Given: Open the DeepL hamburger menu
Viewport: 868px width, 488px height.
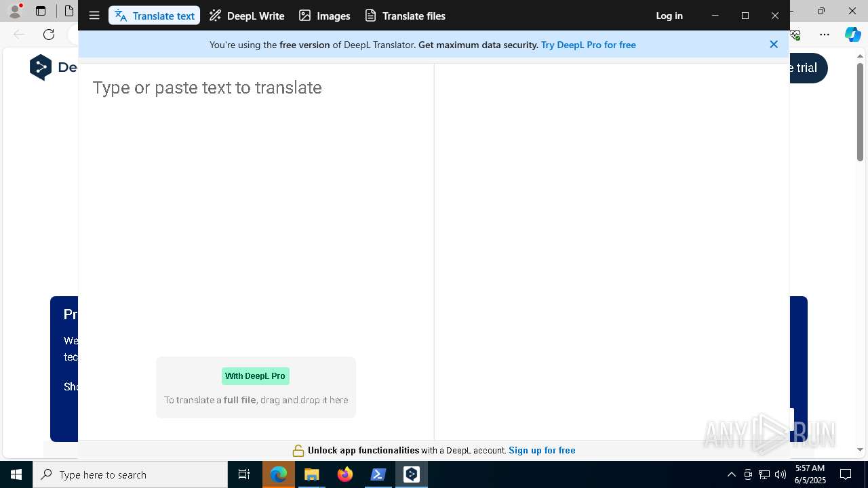Looking at the screenshot, I should 94,16.
